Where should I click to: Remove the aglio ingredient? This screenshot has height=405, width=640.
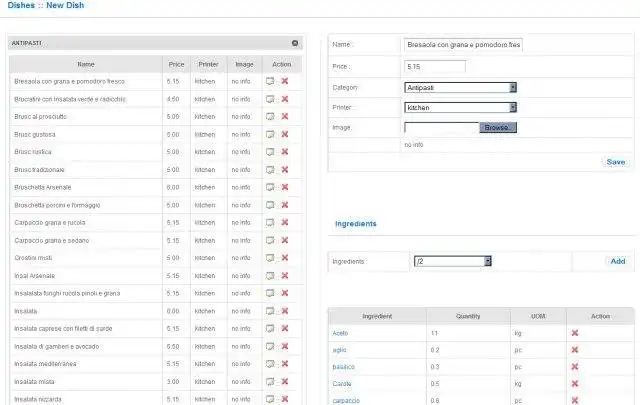[575, 350]
